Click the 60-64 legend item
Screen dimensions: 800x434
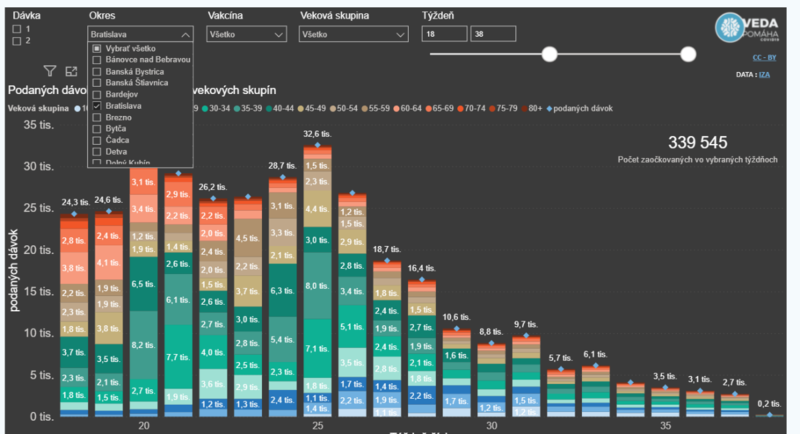tap(408, 108)
